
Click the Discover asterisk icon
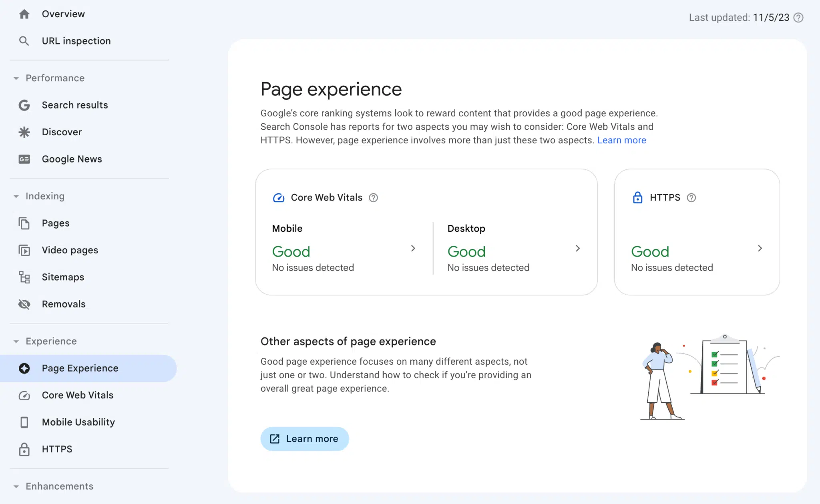[x=24, y=132]
